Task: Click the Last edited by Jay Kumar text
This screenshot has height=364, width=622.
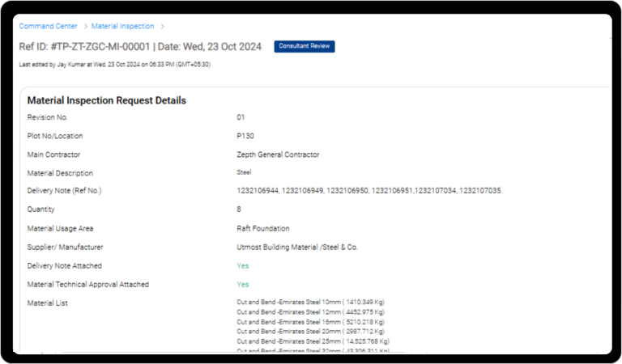Action: [114, 65]
